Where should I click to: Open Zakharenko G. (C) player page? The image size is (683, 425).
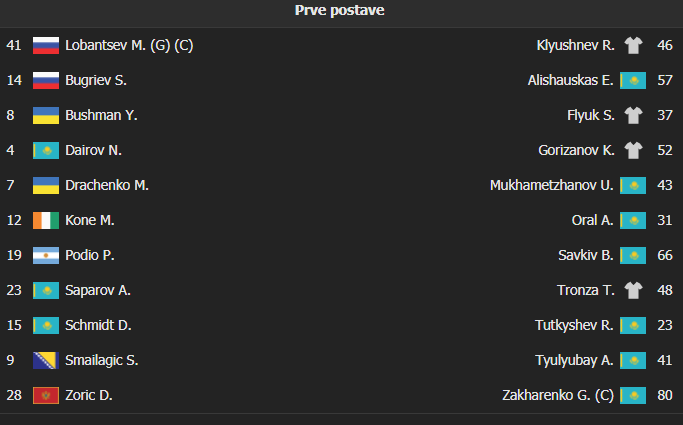click(x=558, y=395)
